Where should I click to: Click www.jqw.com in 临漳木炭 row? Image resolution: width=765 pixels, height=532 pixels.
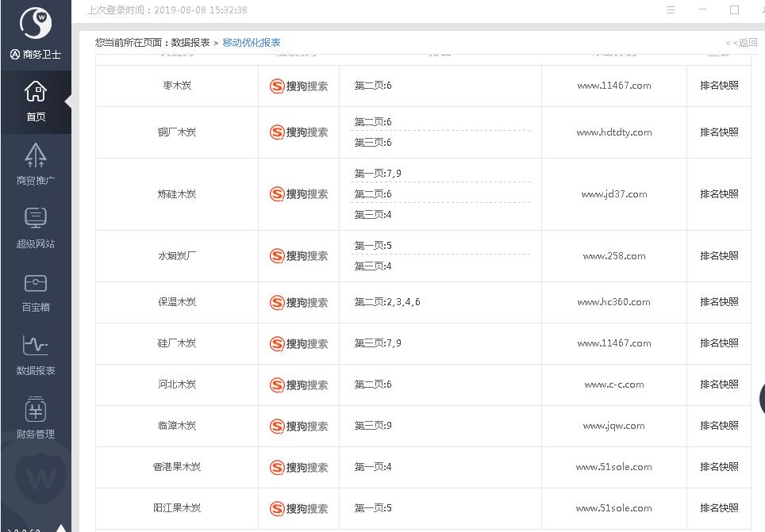614,426
